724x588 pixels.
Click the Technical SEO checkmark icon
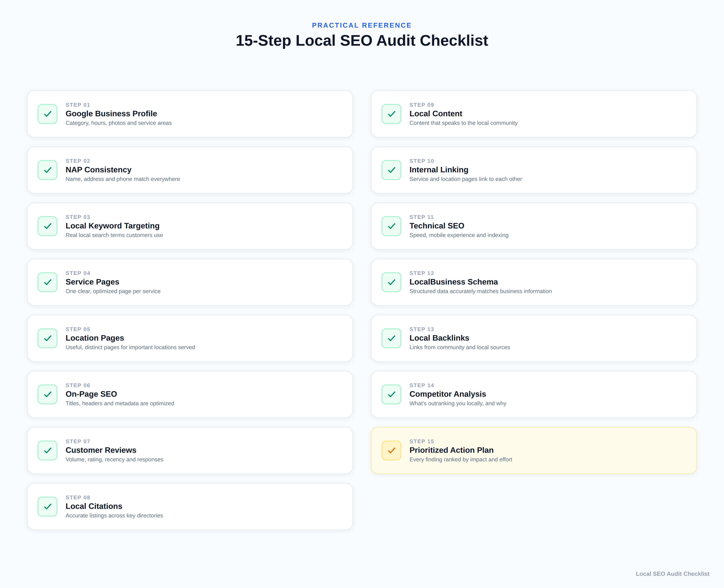[x=391, y=226]
